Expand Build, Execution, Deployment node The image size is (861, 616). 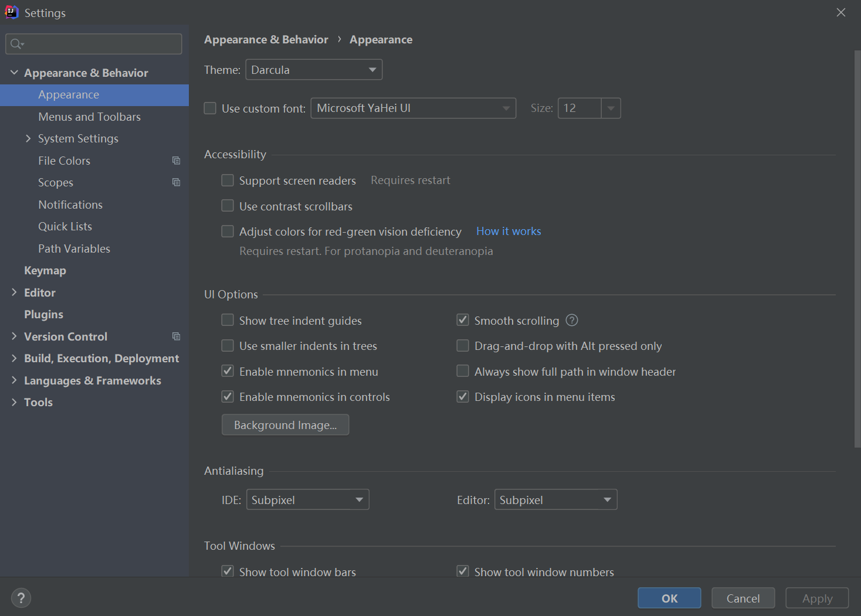14,358
